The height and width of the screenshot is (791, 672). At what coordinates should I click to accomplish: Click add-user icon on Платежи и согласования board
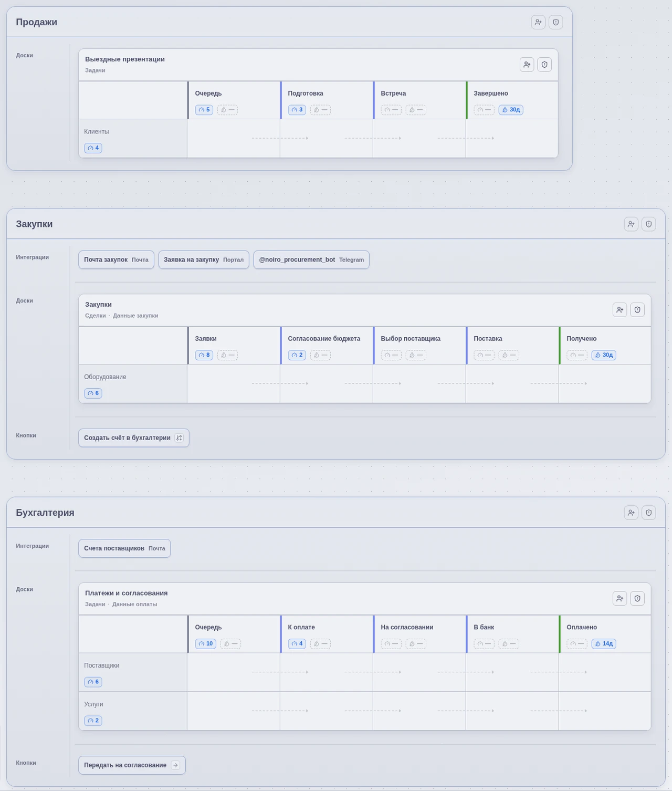click(x=619, y=598)
